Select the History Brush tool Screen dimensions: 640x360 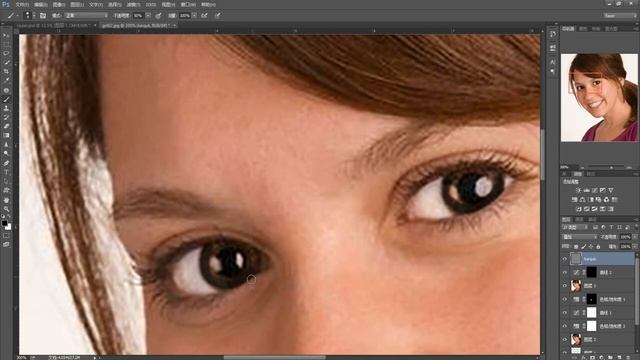[x=6, y=117]
